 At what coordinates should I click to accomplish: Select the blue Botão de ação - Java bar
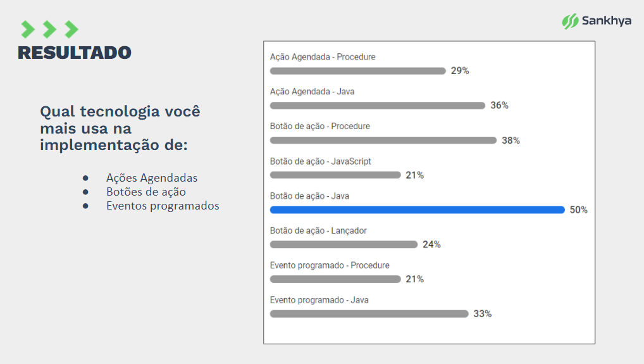(418, 210)
